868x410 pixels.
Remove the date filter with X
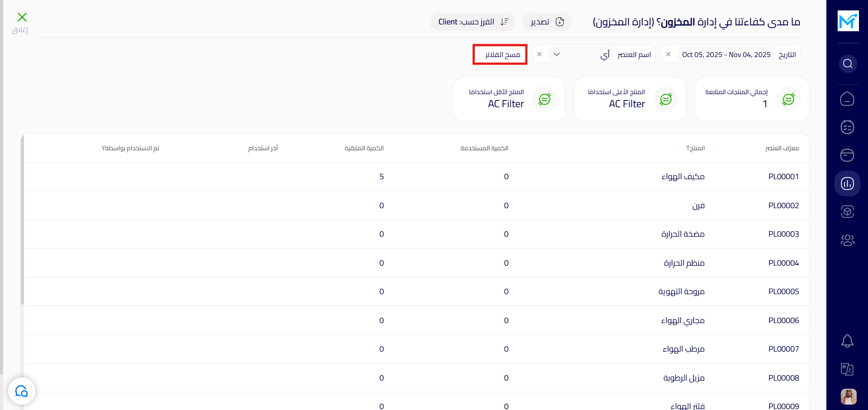point(668,54)
